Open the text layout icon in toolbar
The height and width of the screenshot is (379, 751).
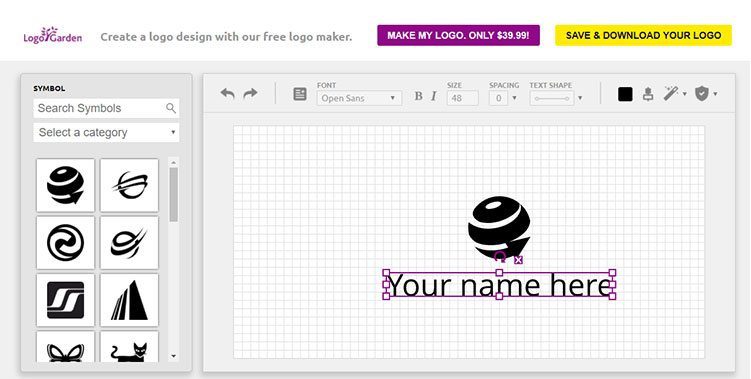300,94
